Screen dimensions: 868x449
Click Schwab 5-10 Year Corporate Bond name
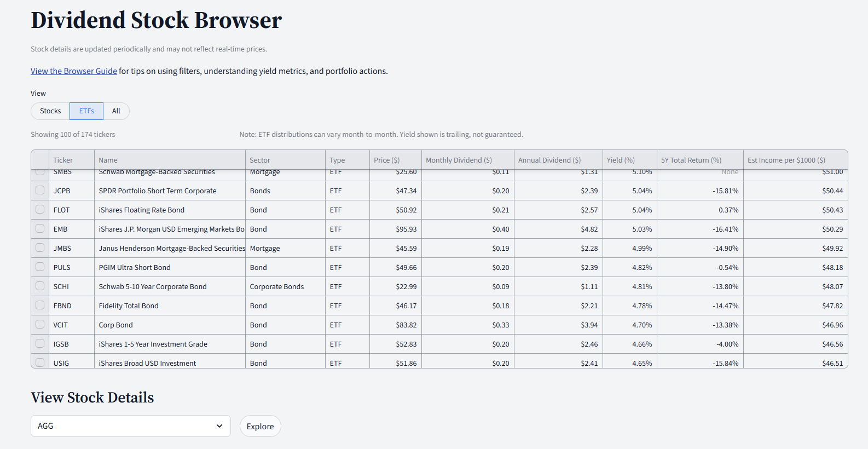point(170,286)
